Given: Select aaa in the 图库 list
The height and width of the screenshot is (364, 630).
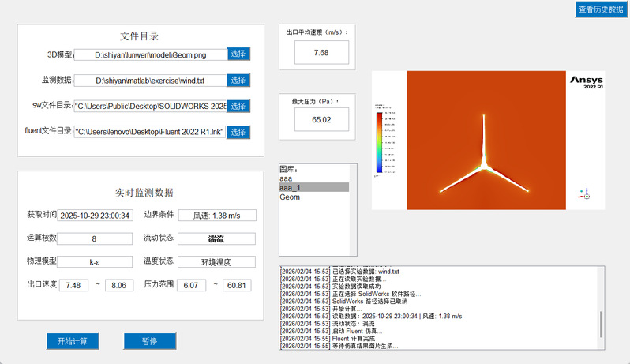Looking at the screenshot, I should point(287,179).
